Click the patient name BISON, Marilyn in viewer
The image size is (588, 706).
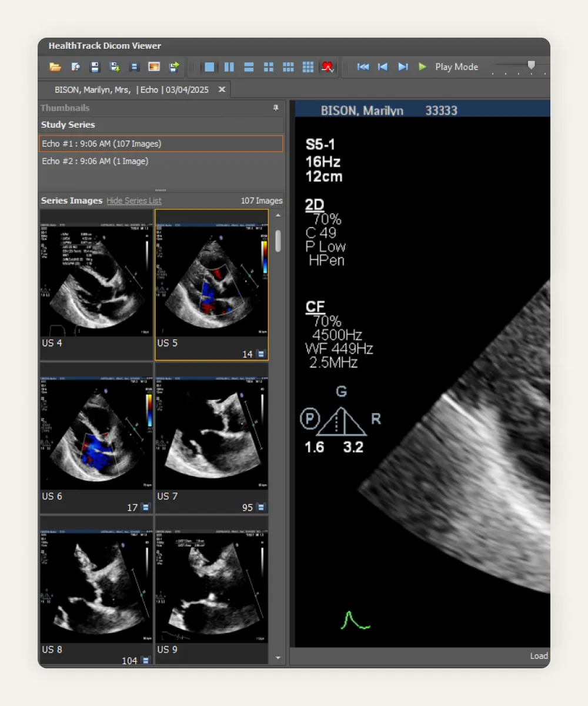click(362, 111)
